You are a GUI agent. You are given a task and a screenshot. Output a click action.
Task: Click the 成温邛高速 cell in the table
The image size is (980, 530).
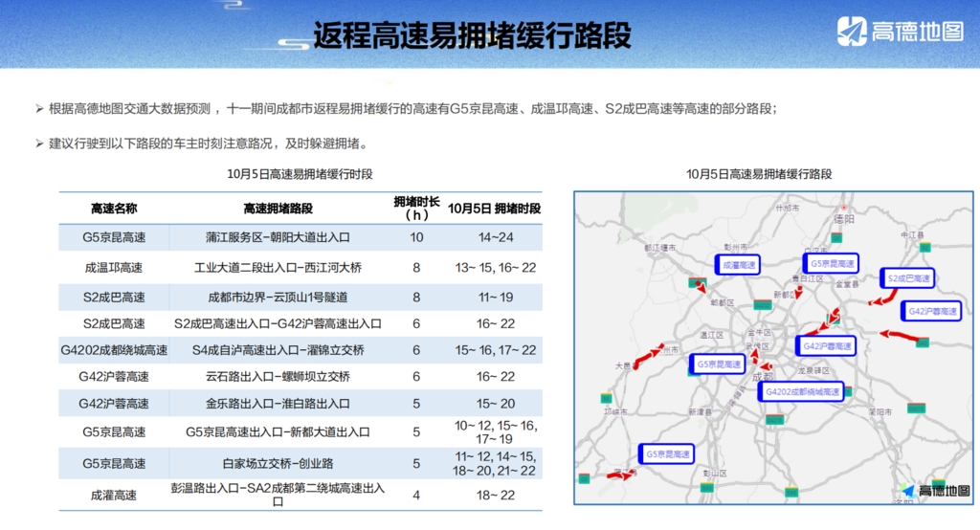click(114, 268)
